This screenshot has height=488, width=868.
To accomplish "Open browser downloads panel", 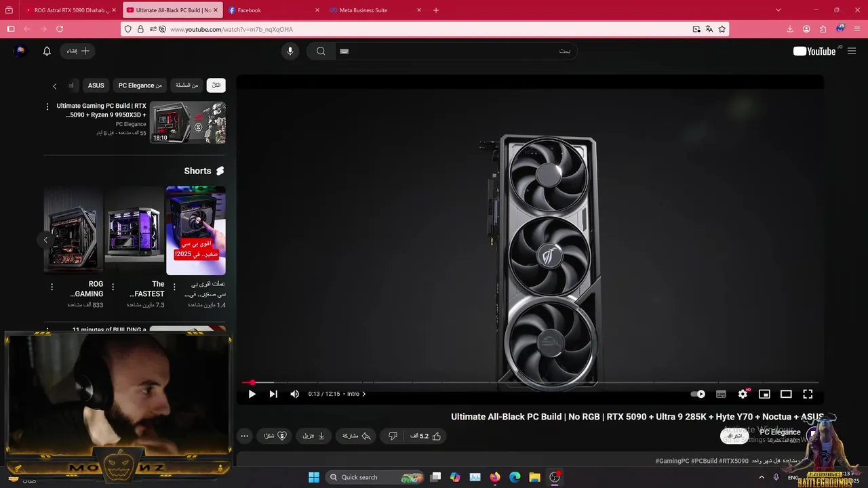I will pyautogui.click(x=790, y=29).
